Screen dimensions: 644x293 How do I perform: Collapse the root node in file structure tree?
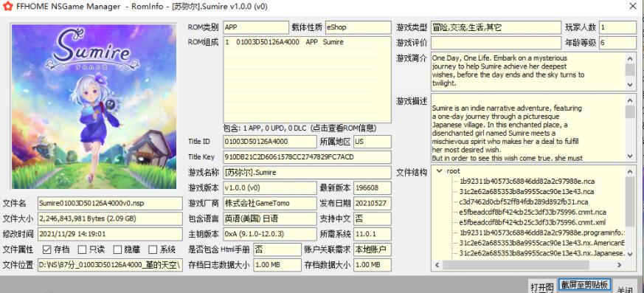tap(440, 171)
